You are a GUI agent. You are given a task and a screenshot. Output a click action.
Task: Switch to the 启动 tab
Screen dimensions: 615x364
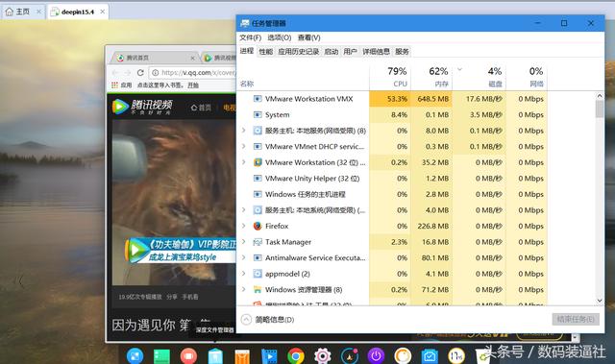[x=331, y=52]
